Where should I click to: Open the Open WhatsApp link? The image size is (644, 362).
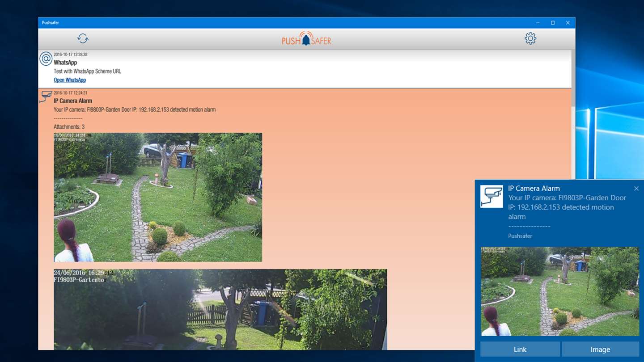(x=70, y=80)
